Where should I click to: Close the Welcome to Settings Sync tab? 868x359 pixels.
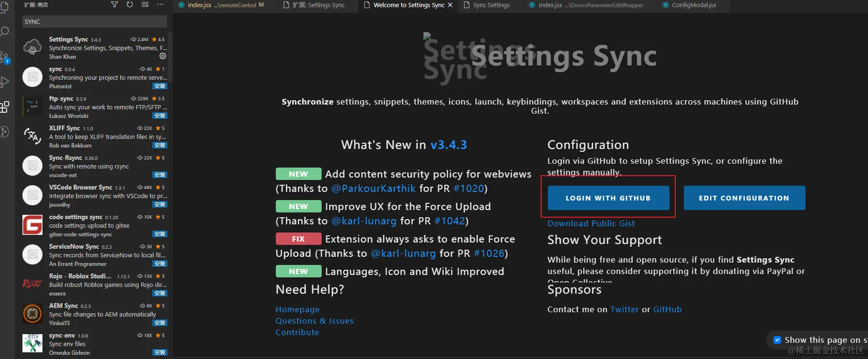click(x=450, y=5)
